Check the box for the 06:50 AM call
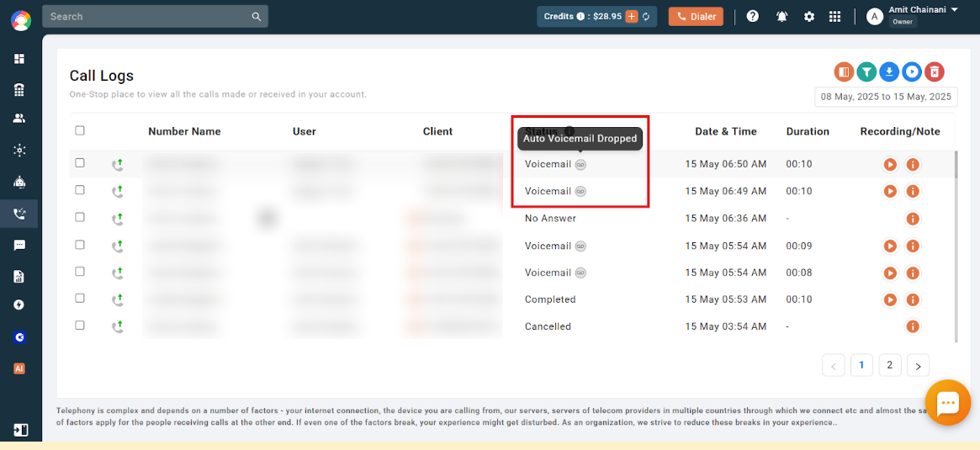Screen dimensions: 980x450 click(79, 162)
